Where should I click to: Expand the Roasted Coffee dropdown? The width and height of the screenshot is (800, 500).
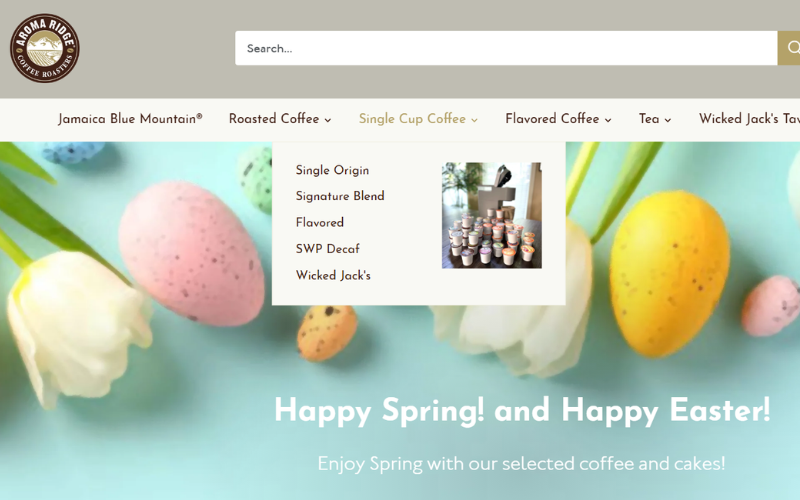(280, 119)
